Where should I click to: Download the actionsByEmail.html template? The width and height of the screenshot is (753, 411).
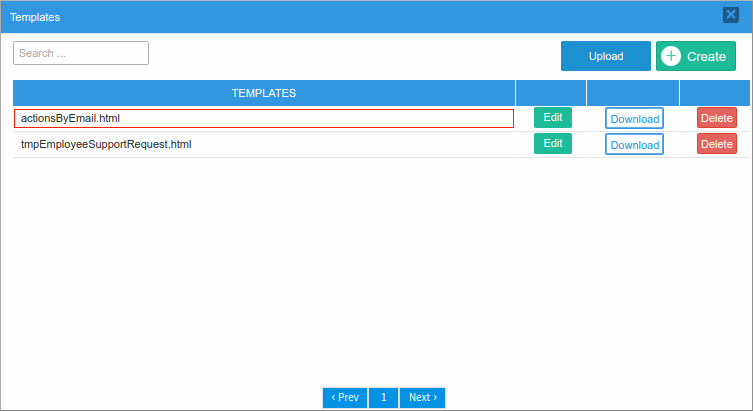[634, 119]
